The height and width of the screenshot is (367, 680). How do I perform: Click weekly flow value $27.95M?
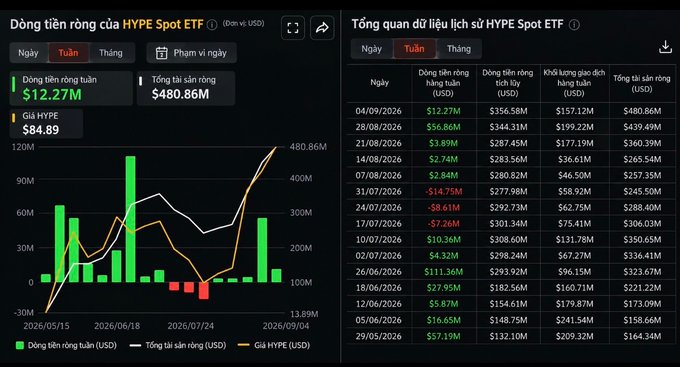point(443,288)
